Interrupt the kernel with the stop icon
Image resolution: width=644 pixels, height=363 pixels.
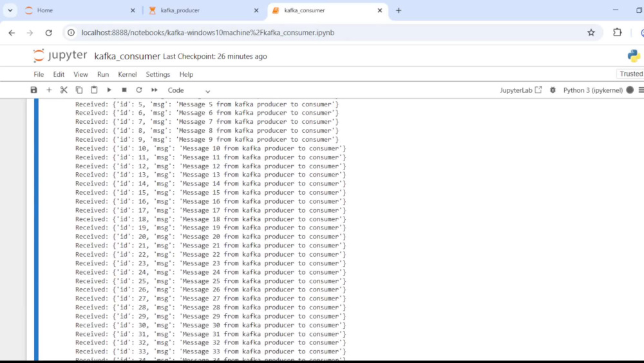(x=124, y=90)
